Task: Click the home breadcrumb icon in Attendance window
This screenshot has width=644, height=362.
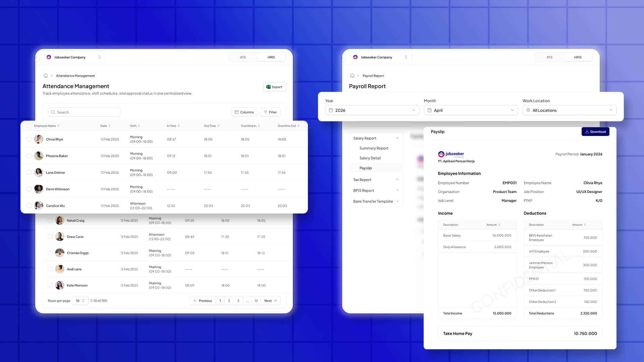Action: (46, 75)
